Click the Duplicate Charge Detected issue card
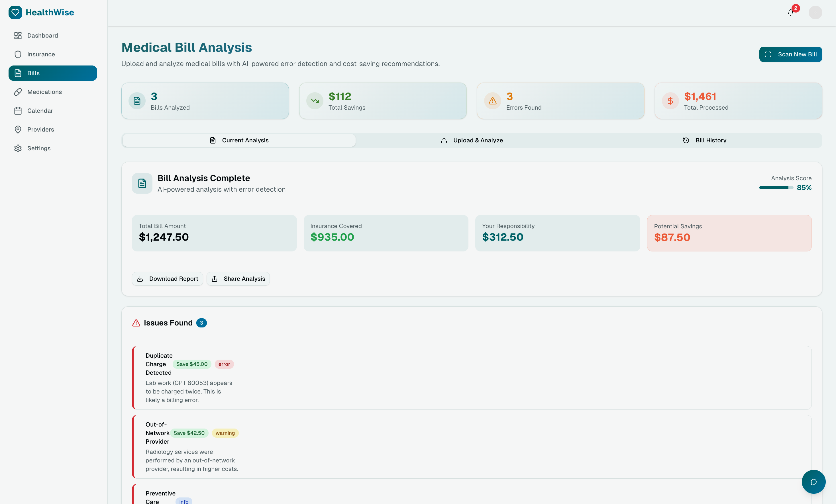This screenshot has width=836, height=504. pos(472,378)
